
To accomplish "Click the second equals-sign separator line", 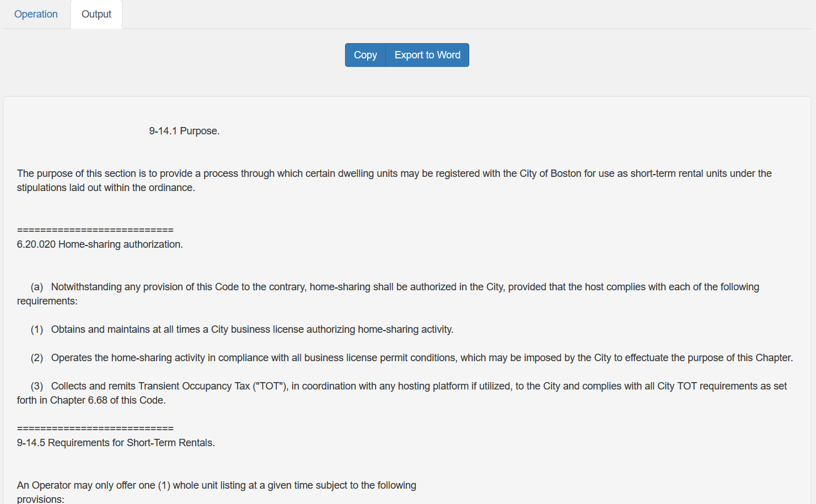I will [95, 429].
